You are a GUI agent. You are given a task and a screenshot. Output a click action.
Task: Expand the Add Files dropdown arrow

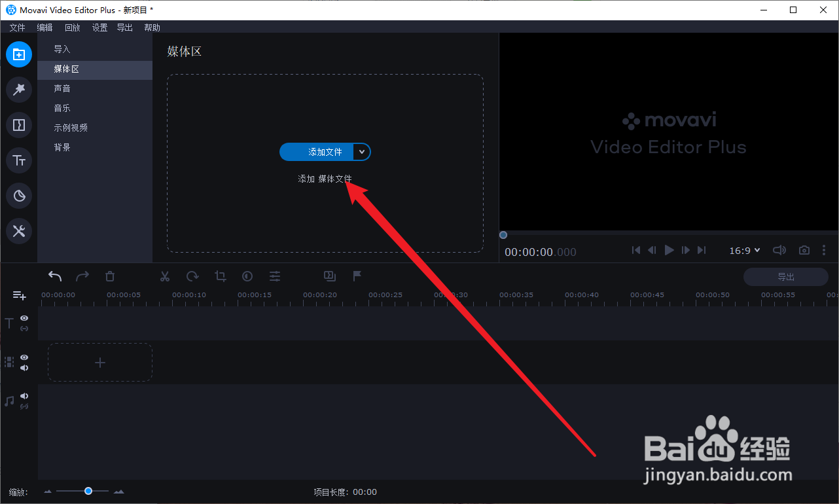(x=362, y=152)
